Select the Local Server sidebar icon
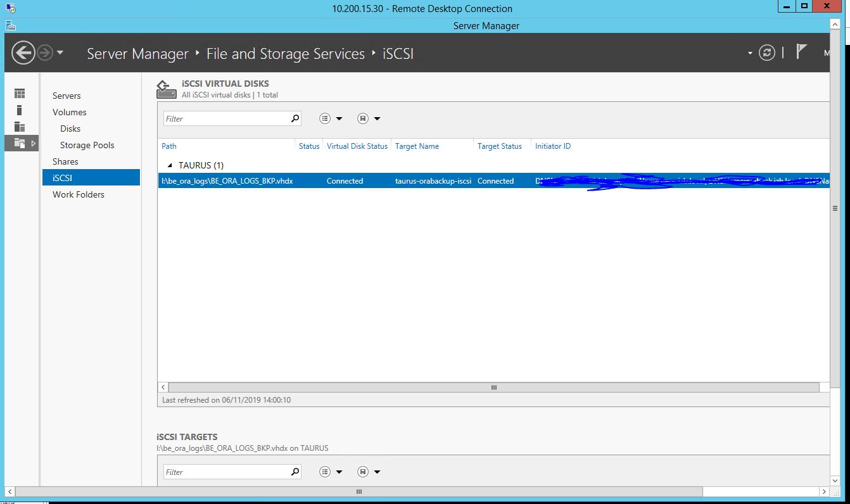 [x=20, y=110]
